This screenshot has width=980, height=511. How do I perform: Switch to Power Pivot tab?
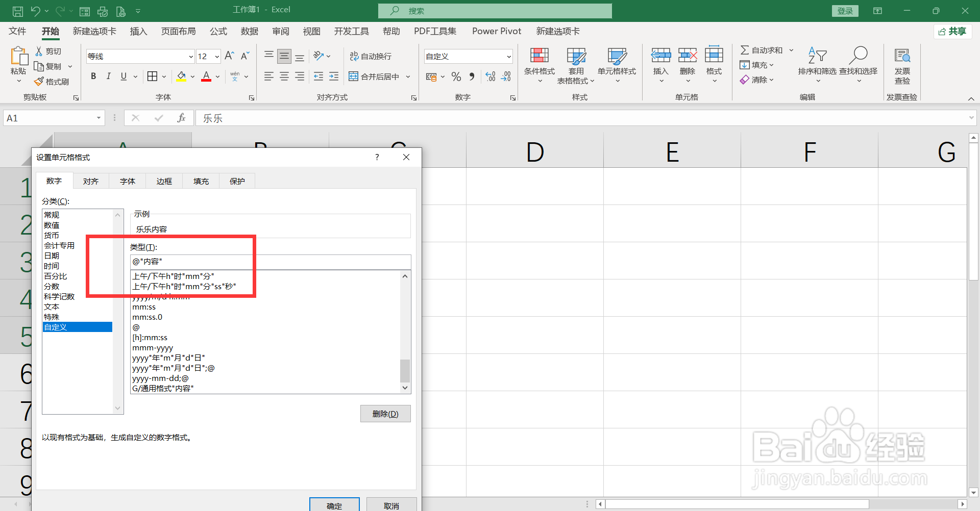coord(497,32)
